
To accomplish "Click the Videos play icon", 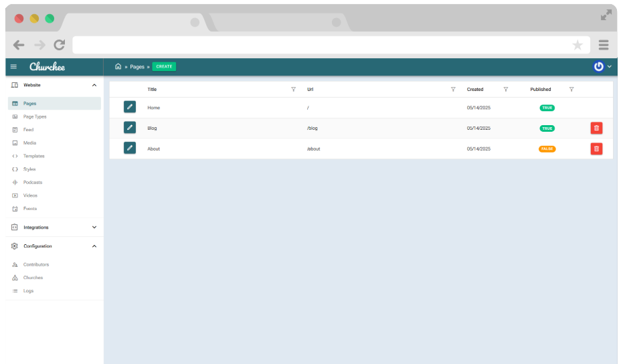I will click(x=15, y=195).
